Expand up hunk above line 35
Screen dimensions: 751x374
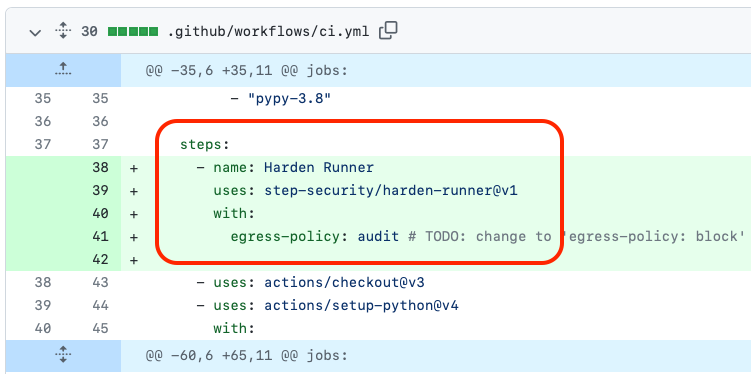coord(63,70)
